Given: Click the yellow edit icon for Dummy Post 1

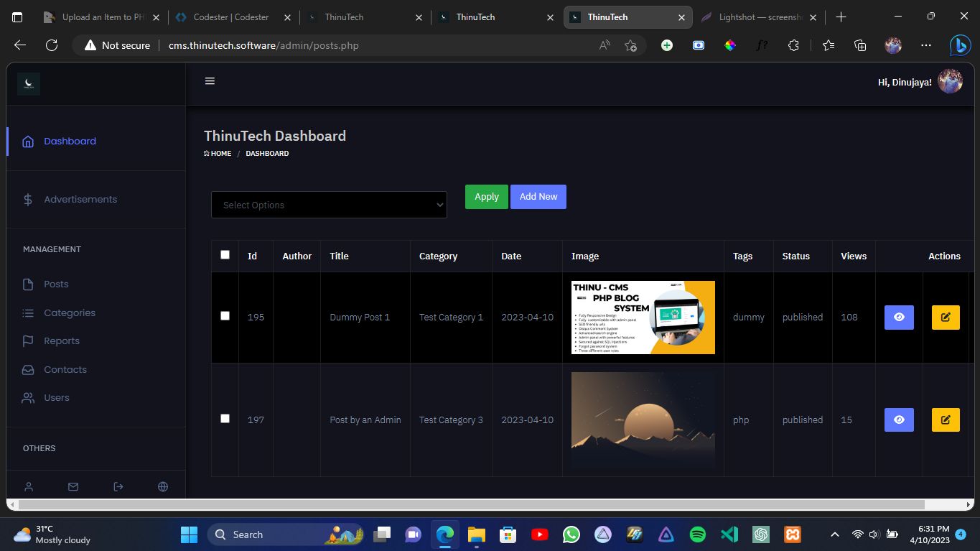Looking at the screenshot, I should click(x=946, y=318).
